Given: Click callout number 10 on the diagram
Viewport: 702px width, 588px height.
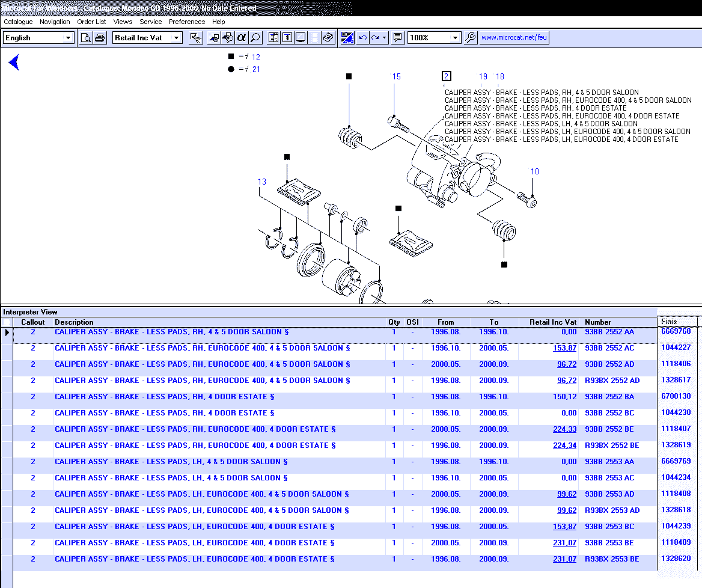Looking at the screenshot, I should (x=534, y=171).
